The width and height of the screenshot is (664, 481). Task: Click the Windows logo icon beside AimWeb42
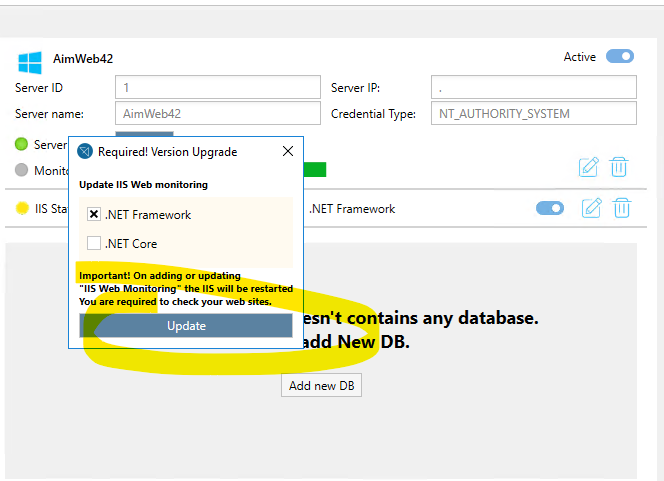pos(30,62)
